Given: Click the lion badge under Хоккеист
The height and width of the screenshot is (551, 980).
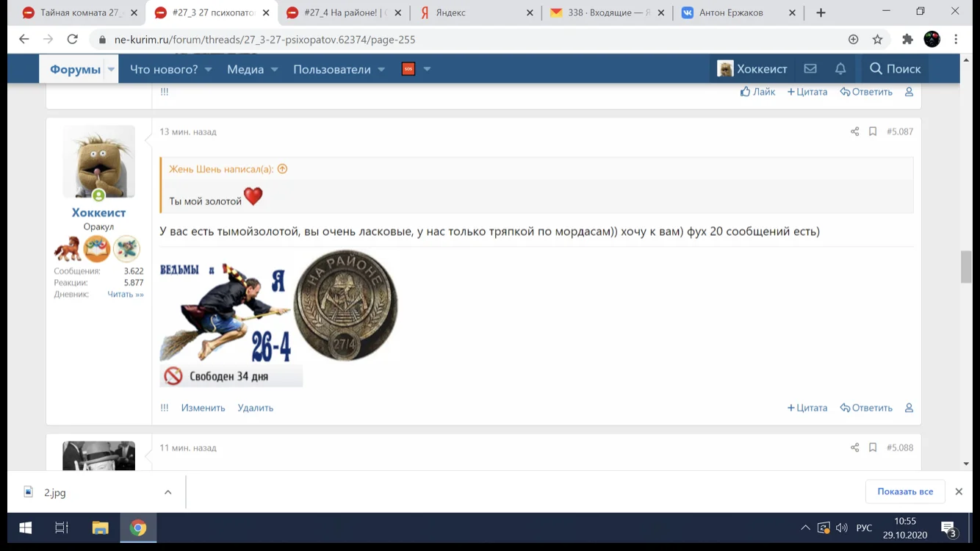Looking at the screenshot, I should pos(68,249).
